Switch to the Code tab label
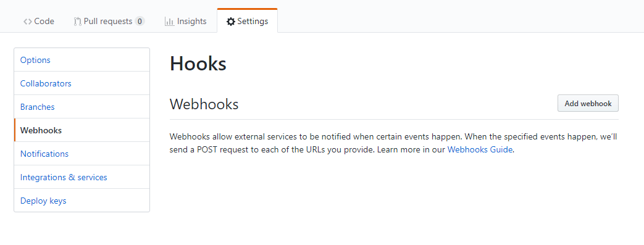644x245 pixels. pos(44,22)
